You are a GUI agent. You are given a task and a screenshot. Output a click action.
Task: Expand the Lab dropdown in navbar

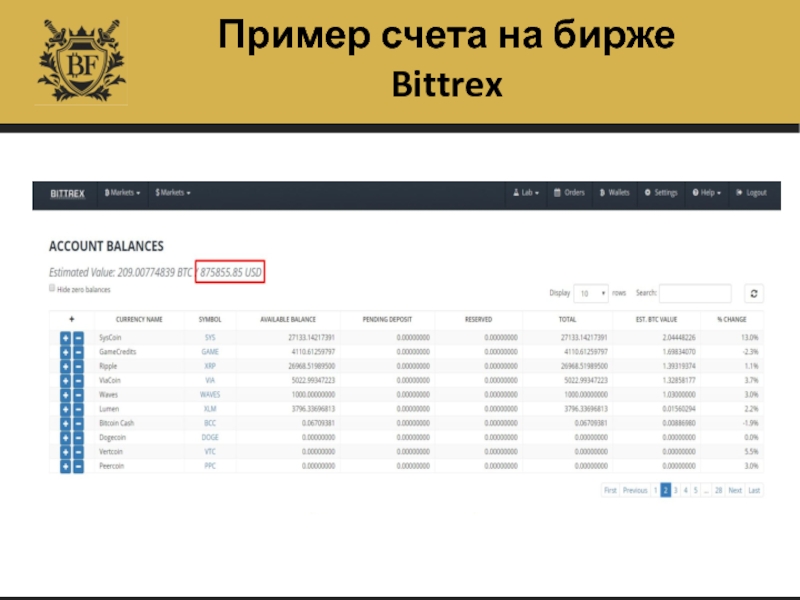click(526, 193)
